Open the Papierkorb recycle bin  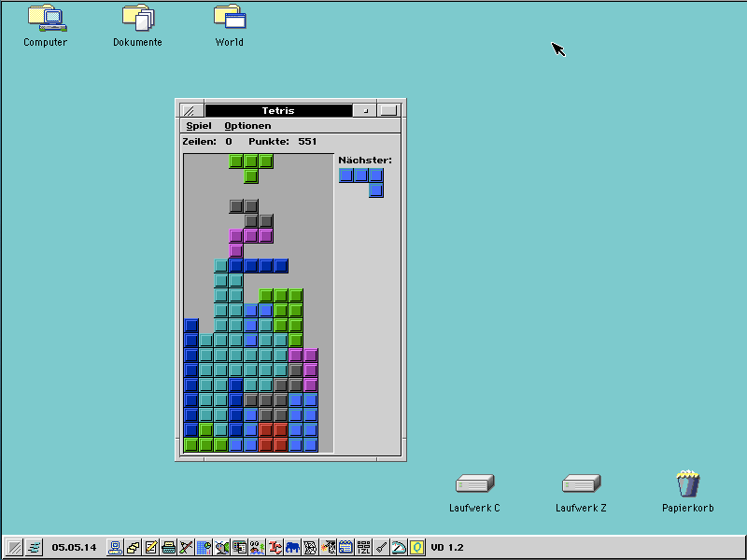point(687,483)
